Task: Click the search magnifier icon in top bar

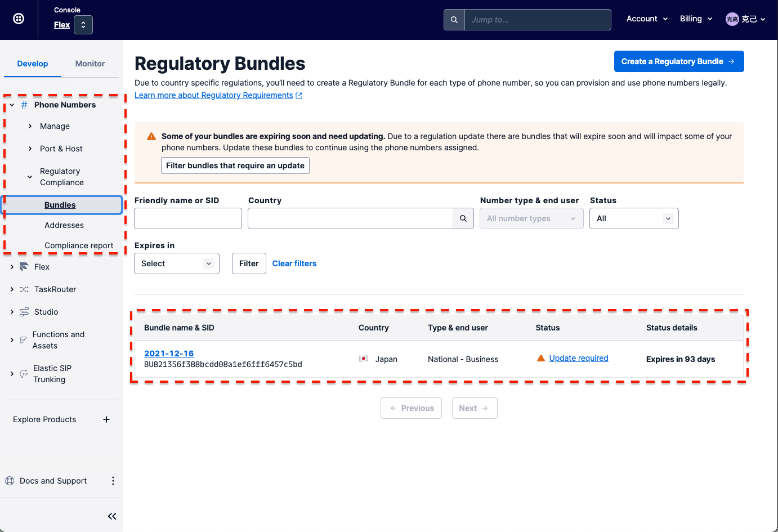Action: 454,20
